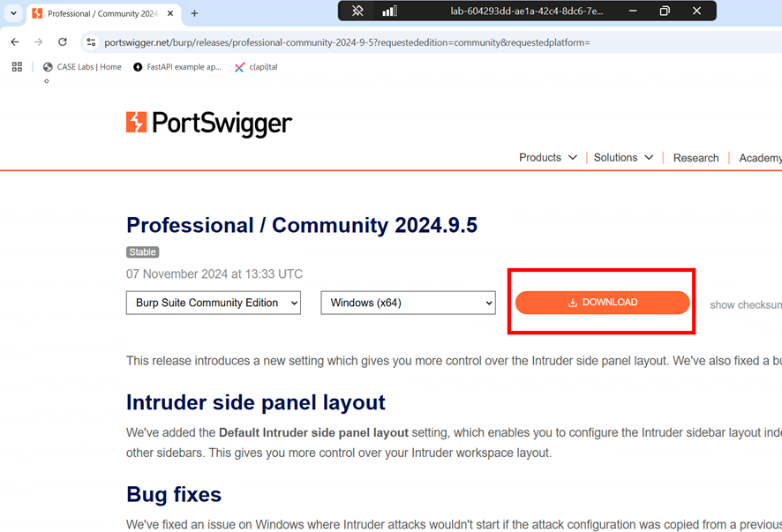Image resolution: width=782 pixels, height=532 pixels.
Task: Open the apps grid in bookmarks bar
Action: coord(17,67)
